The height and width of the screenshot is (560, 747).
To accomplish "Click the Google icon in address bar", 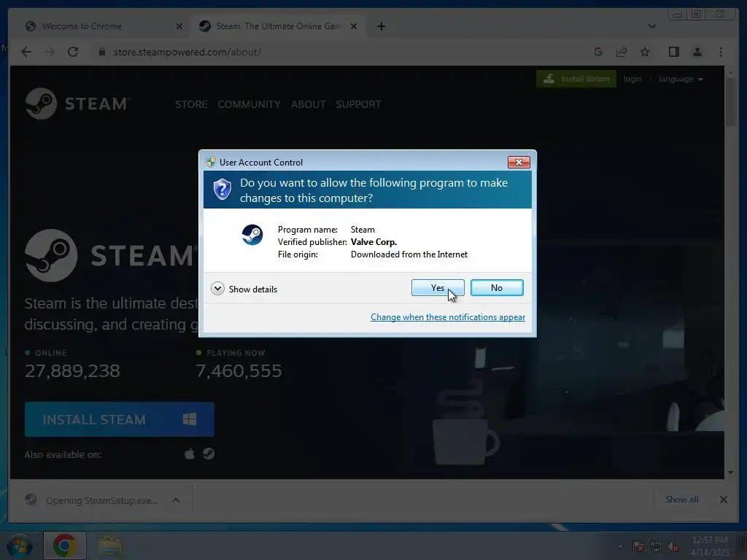I will (598, 52).
